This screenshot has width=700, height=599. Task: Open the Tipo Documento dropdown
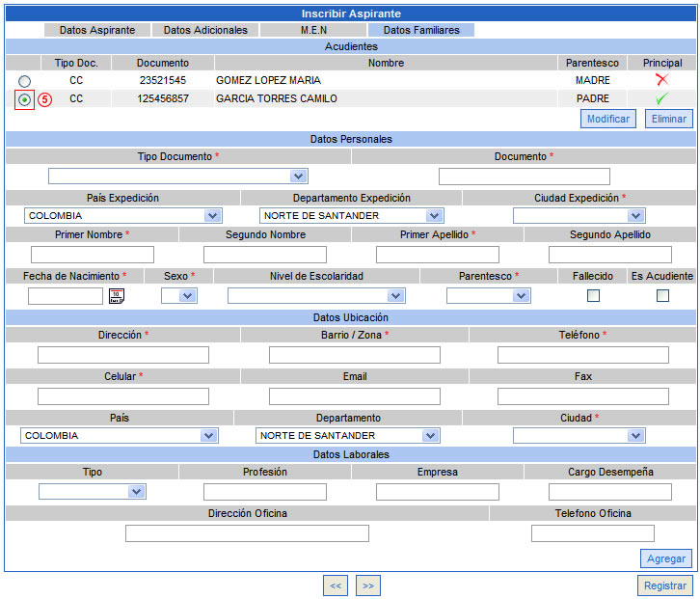[177, 176]
